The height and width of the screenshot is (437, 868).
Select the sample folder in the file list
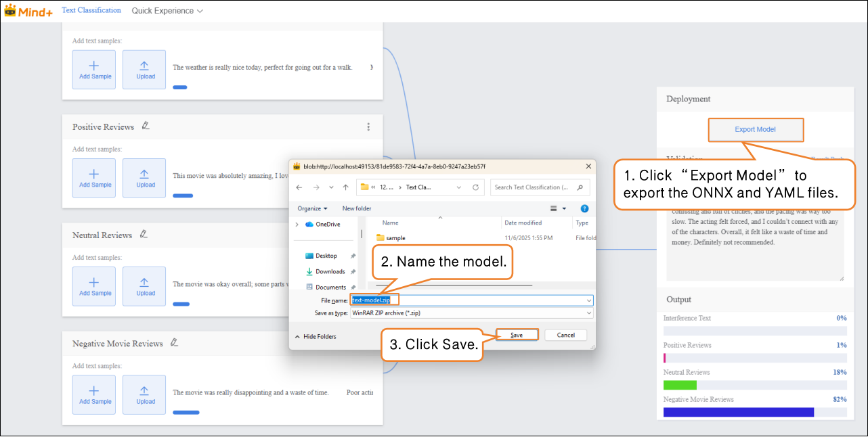tap(395, 238)
